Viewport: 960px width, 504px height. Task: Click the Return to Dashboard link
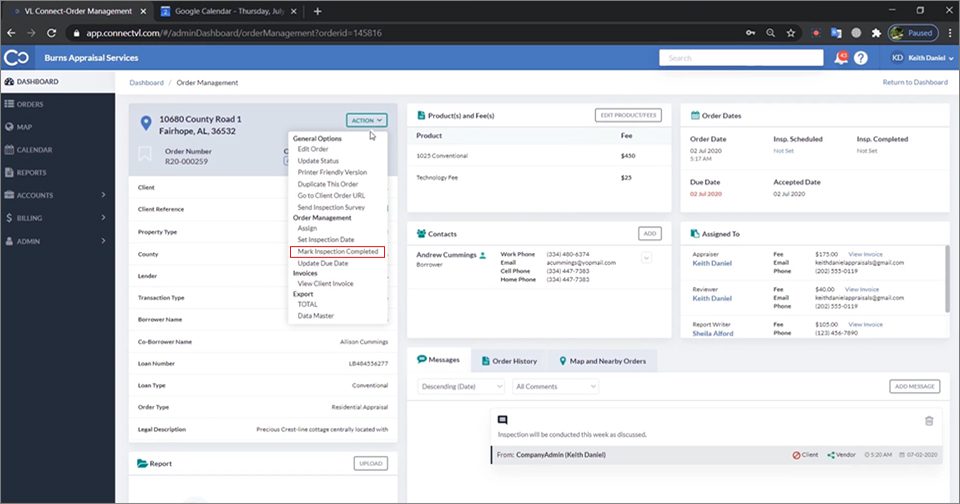point(915,82)
